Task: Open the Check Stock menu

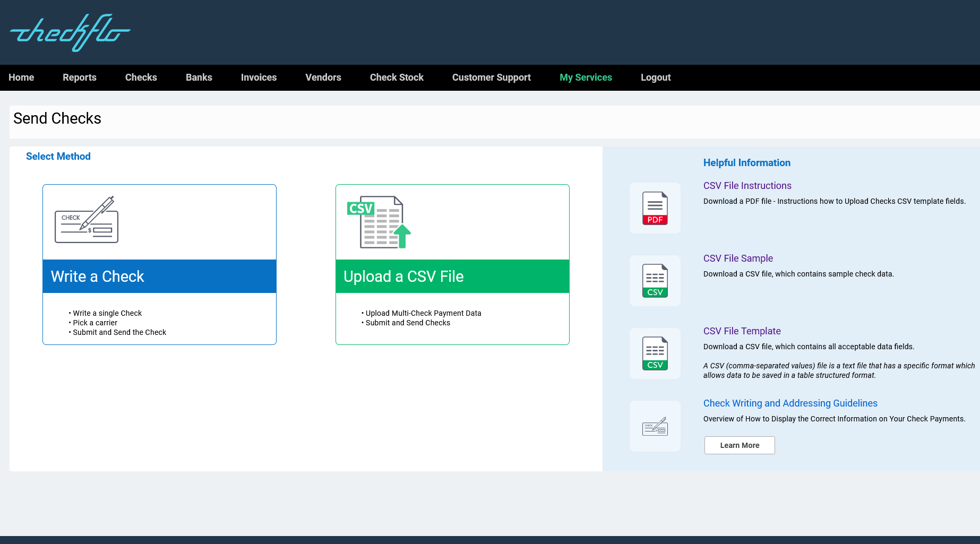Action: click(397, 77)
